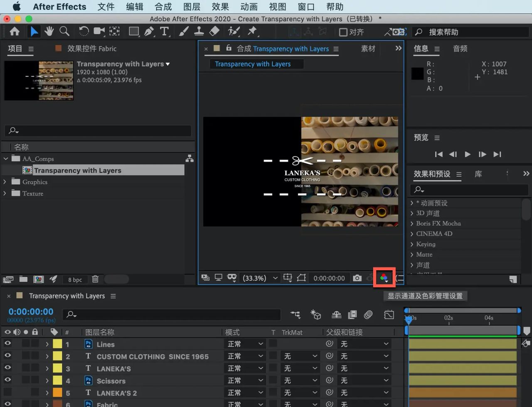Open the Keying effects category
Screen dimensions: 532x407
(425, 244)
